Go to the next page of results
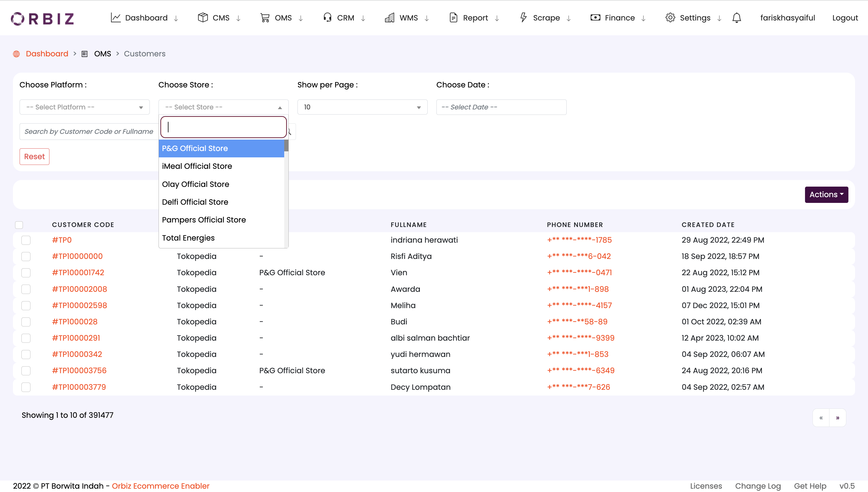This screenshot has height=492, width=868. coord(838,418)
